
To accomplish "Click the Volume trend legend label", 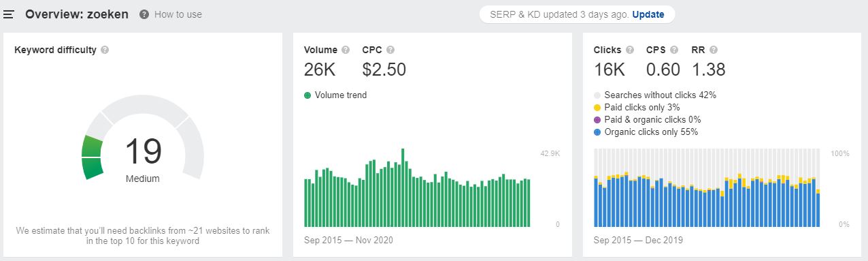I will tap(341, 95).
